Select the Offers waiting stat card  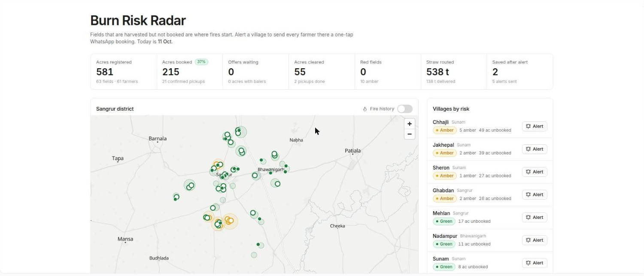pos(255,71)
